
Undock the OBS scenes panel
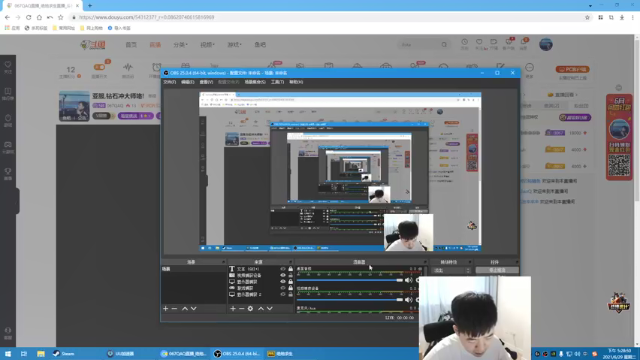coord(223,262)
